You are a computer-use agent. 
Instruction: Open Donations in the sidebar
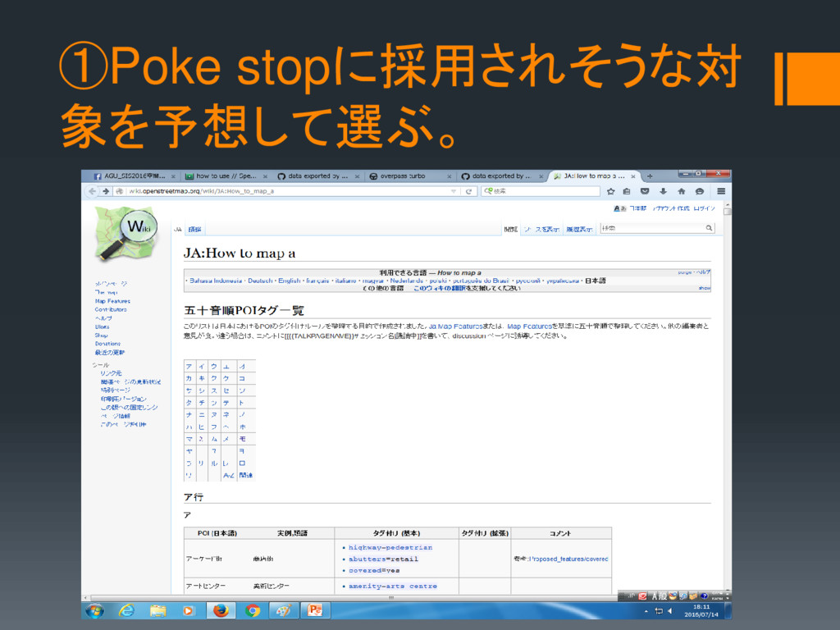coord(107,344)
